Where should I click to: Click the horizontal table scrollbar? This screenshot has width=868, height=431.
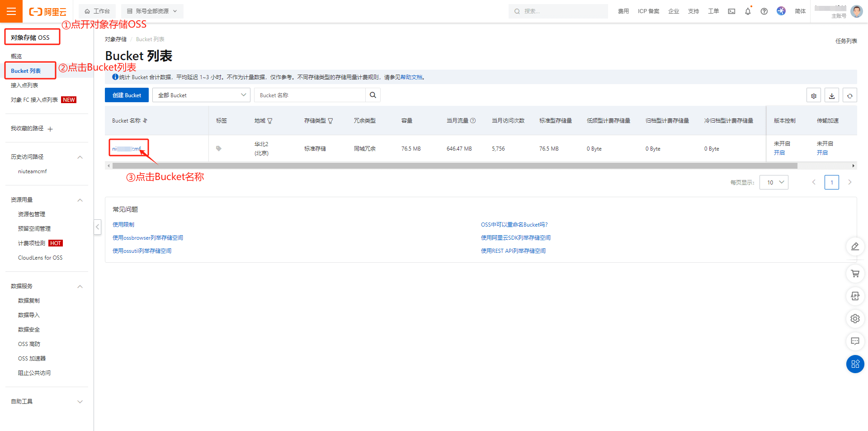(x=452, y=166)
